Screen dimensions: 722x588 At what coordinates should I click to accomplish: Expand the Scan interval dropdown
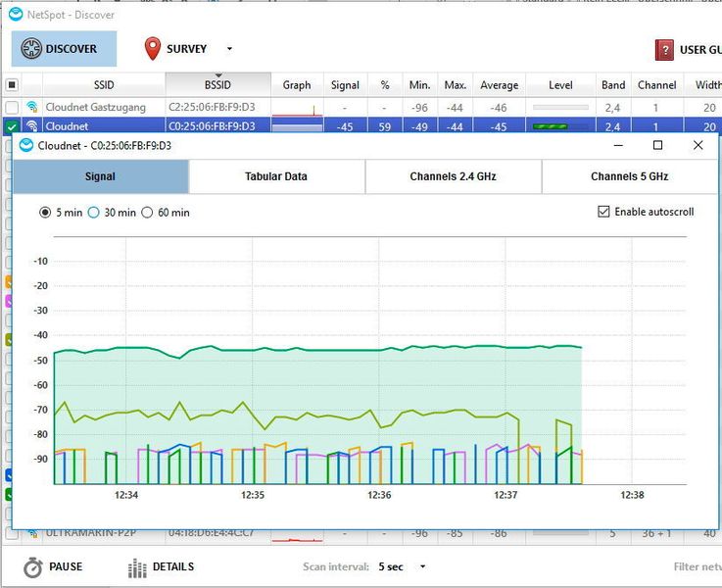[423, 566]
